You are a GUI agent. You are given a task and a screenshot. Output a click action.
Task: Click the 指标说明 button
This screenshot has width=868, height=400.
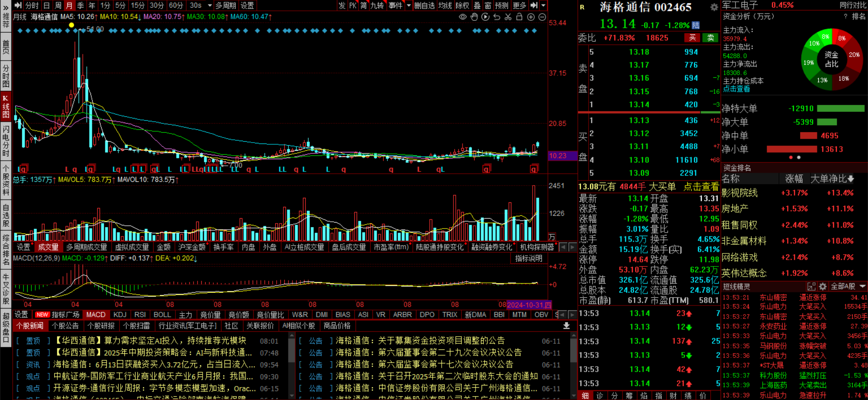point(529,258)
